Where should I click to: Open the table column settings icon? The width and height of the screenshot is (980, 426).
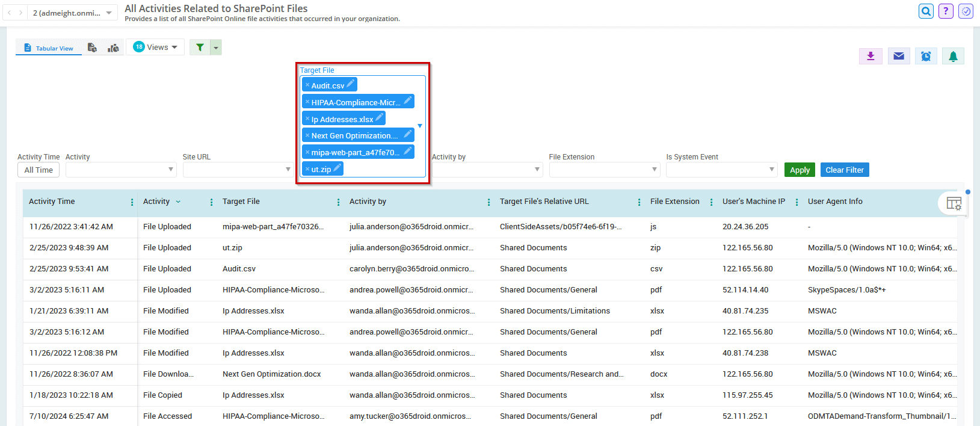954,203
